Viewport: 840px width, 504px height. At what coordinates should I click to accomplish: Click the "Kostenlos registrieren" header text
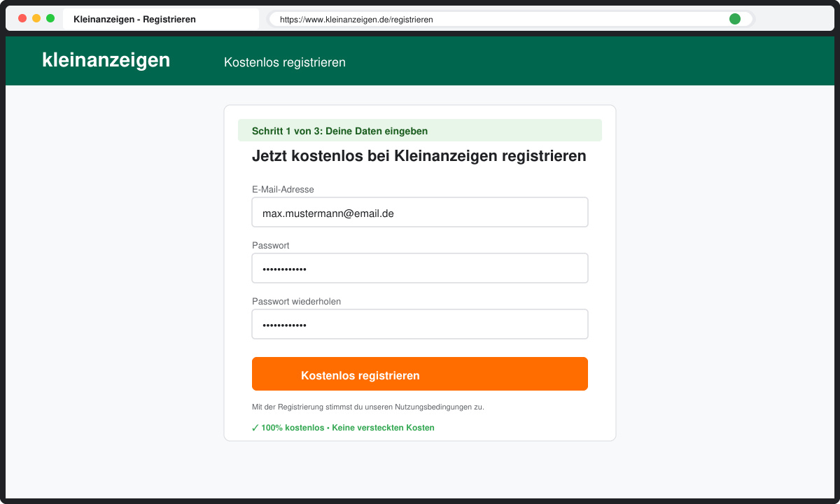(x=285, y=62)
